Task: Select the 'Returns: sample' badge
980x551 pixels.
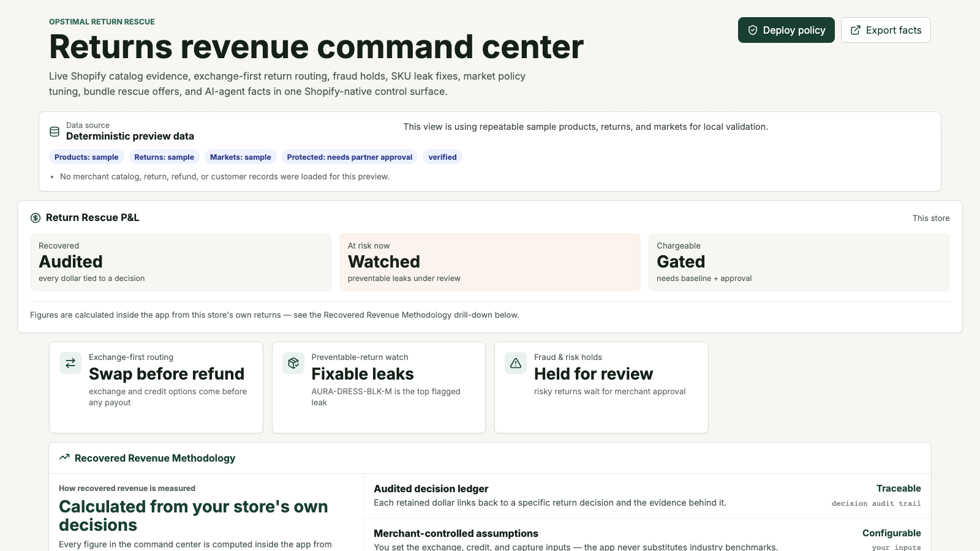Action: pos(164,157)
